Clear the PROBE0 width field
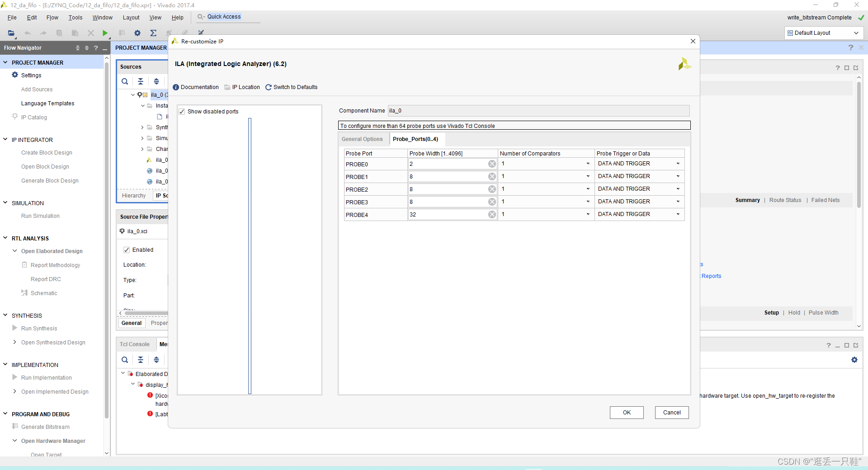The width and height of the screenshot is (868, 470). [492, 164]
